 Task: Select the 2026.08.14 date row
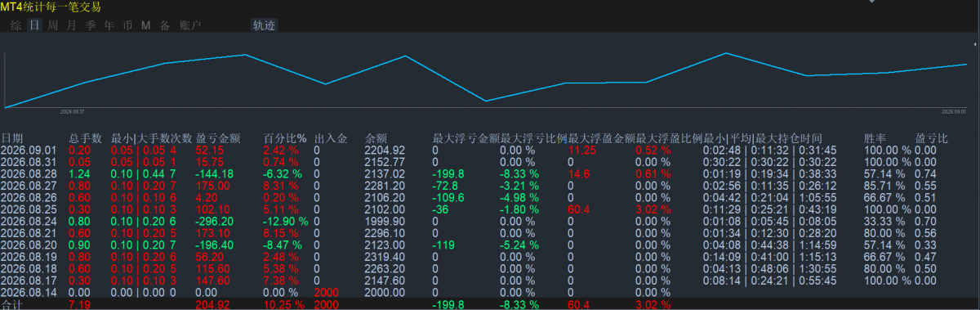29,291
